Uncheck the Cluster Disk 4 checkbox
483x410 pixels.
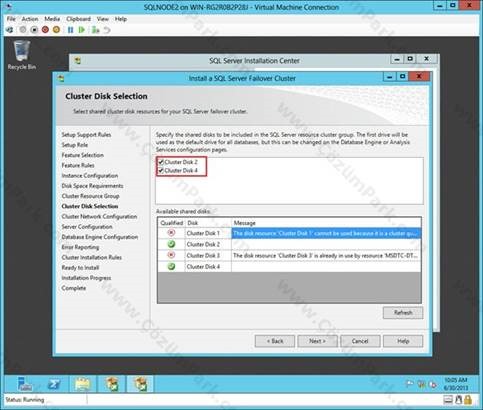point(161,171)
